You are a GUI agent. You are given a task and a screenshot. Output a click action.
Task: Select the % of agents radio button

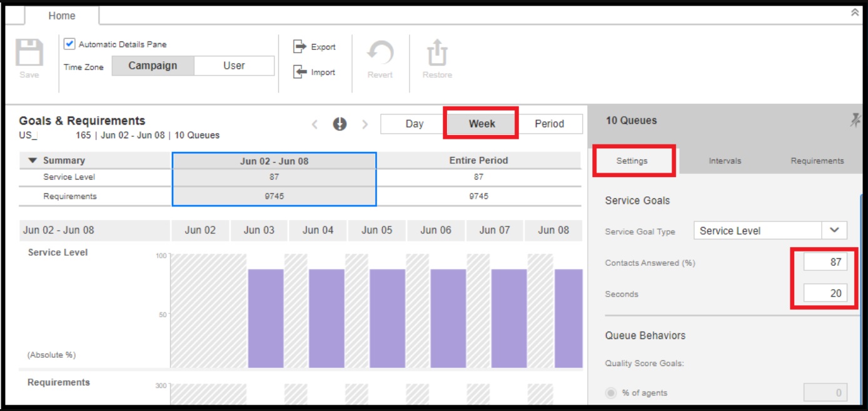(610, 393)
